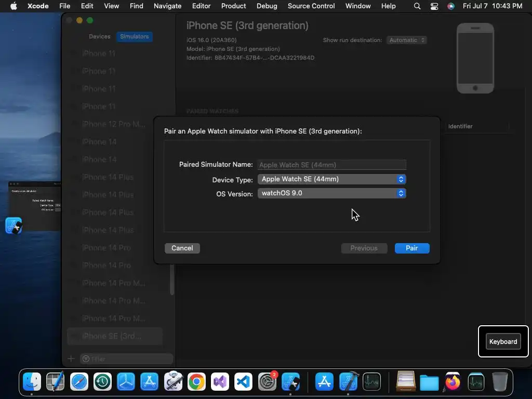Open purple Visual Studio icon in Dock
Viewport: 532px width, 399px height.
[220, 382]
